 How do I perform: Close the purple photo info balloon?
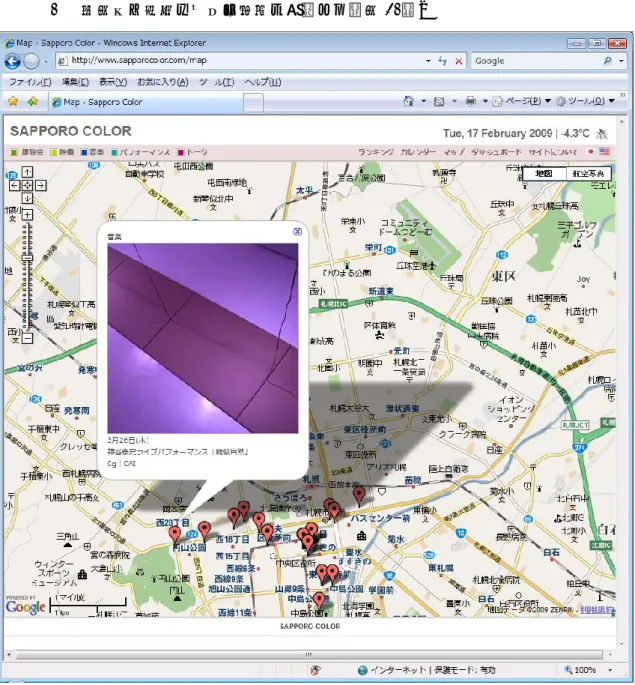click(297, 232)
